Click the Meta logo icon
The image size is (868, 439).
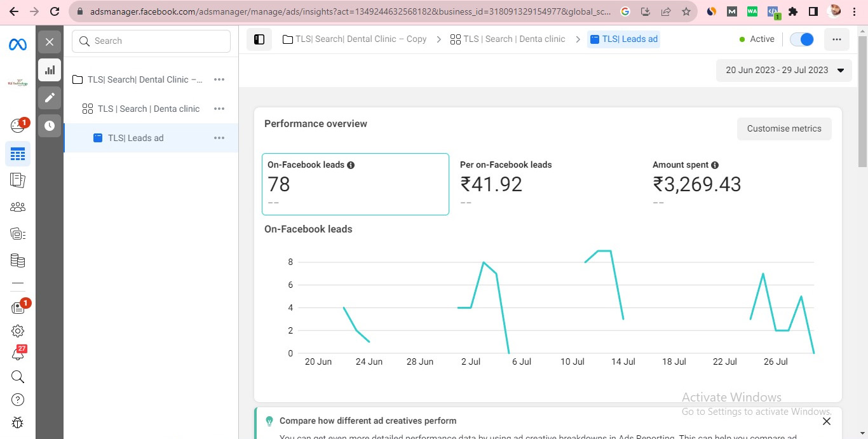[17, 44]
